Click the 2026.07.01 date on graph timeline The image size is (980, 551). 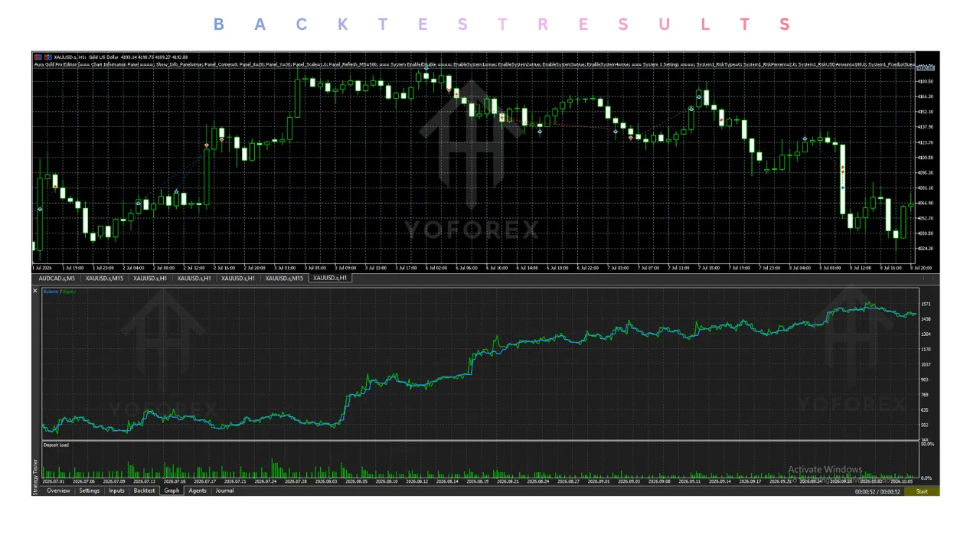click(x=55, y=481)
